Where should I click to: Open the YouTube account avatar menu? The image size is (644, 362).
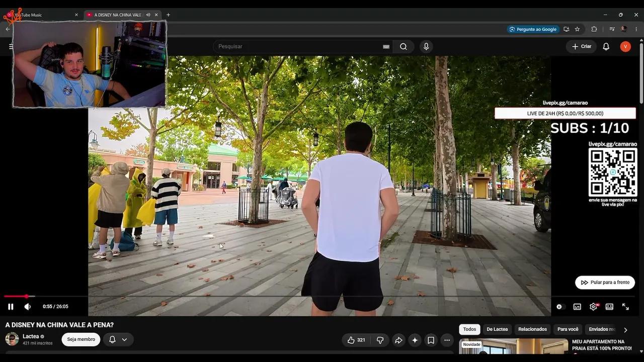[625, 47]
